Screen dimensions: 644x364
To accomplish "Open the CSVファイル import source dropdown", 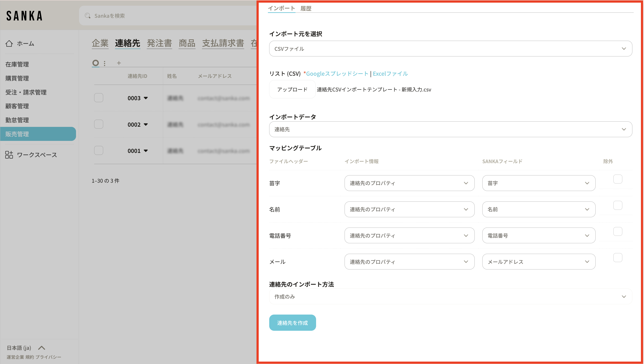I will coord(450,49).
